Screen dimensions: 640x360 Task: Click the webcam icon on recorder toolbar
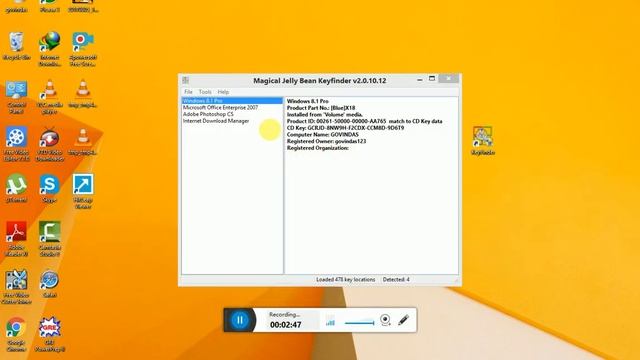pyautogui.click(x=385, y=320)
